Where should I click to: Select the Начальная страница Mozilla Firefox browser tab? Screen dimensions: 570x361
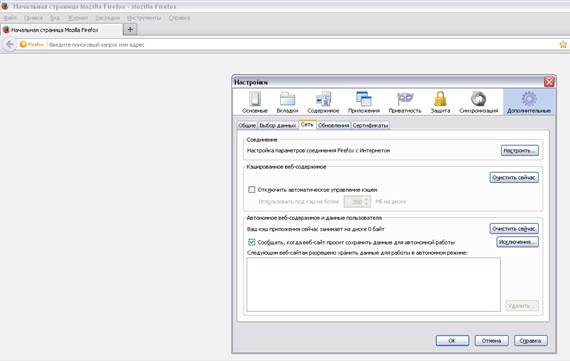[62, 30]
